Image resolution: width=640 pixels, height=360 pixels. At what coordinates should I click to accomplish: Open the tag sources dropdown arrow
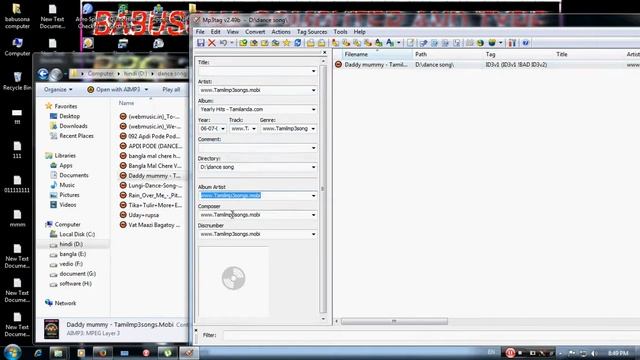coord(500,43)
